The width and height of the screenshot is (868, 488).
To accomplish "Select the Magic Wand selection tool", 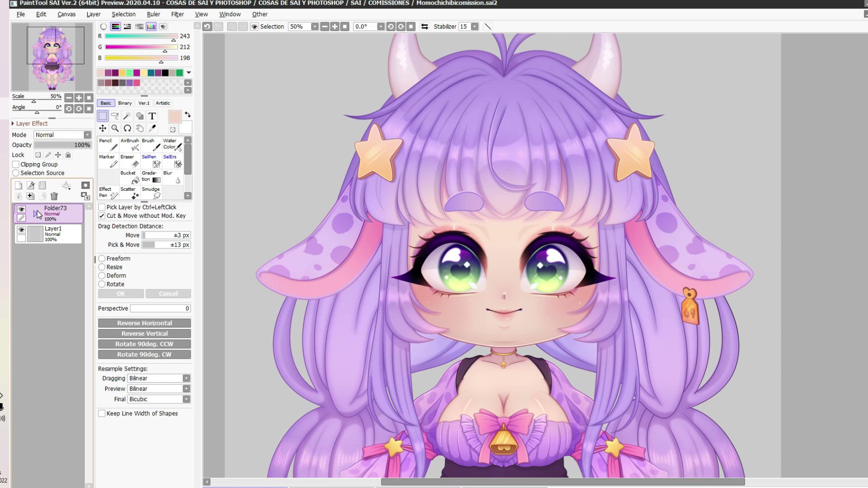I will pos(127,116).
